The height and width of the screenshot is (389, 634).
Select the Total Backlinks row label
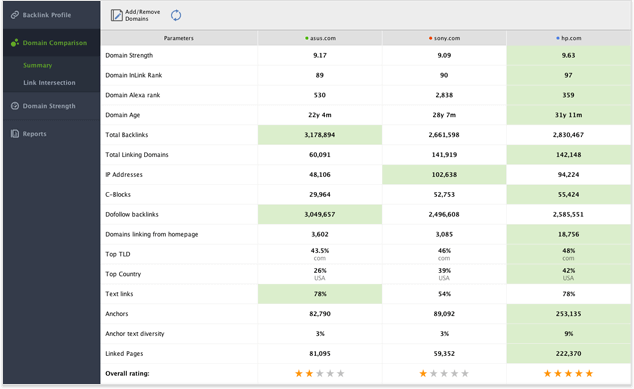click(127, 135)
